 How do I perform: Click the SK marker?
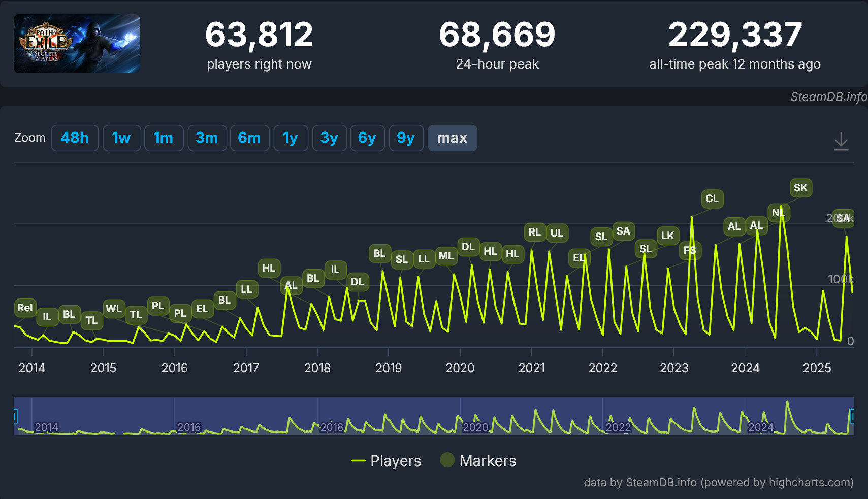[801, 188]
